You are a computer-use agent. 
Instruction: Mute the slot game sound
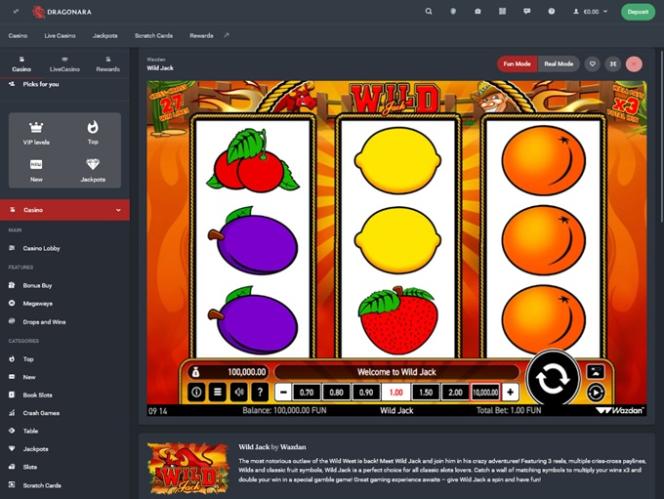coord(238,392)
